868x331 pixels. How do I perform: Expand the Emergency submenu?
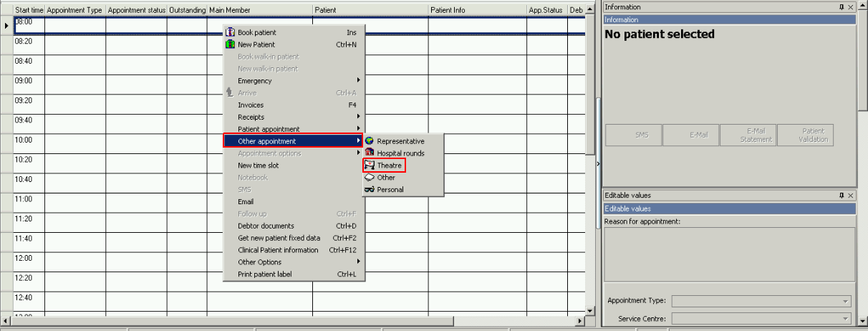pyautogui.click(x=294, y=81)
